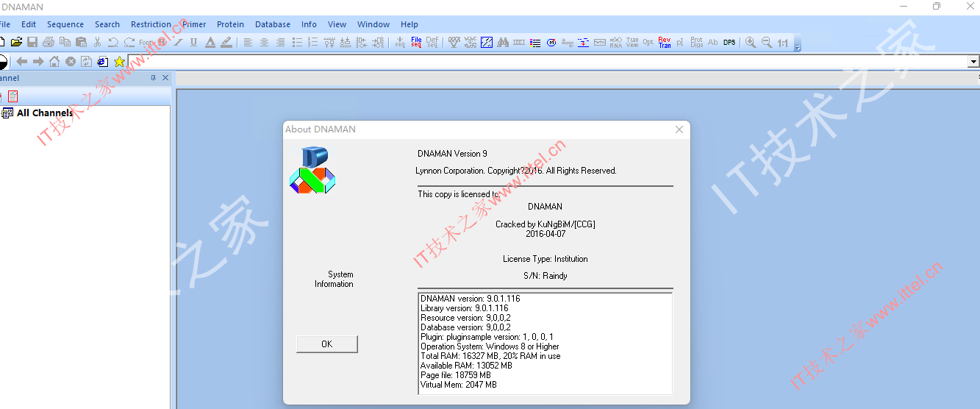Click the Home icon in navigation bar
980x409 pixels.
tap(54, 62)
